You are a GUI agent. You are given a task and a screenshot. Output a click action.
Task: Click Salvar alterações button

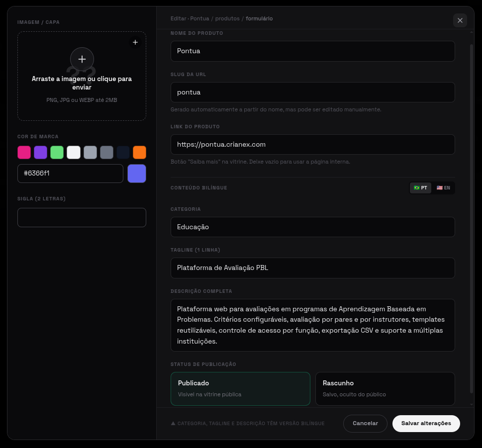[x=426, y=424]
